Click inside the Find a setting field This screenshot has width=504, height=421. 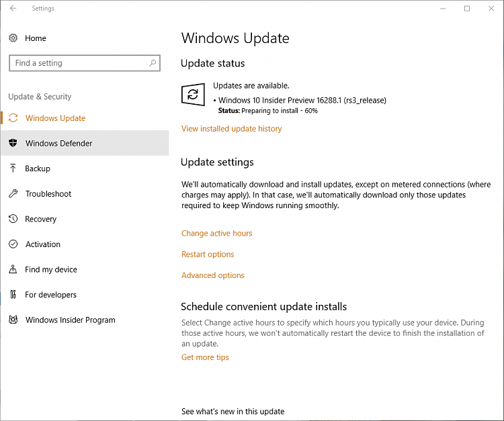click(x=85, y=63)
